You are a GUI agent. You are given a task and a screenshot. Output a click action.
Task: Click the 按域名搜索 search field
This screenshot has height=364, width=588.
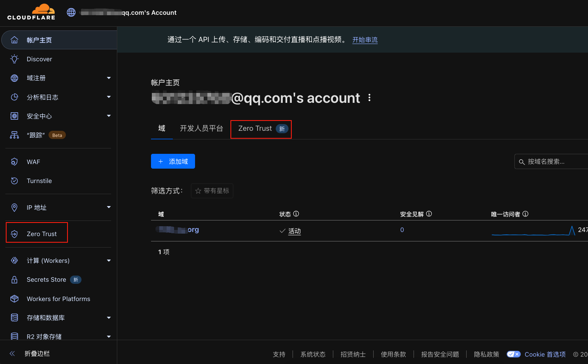click(551, 162)
